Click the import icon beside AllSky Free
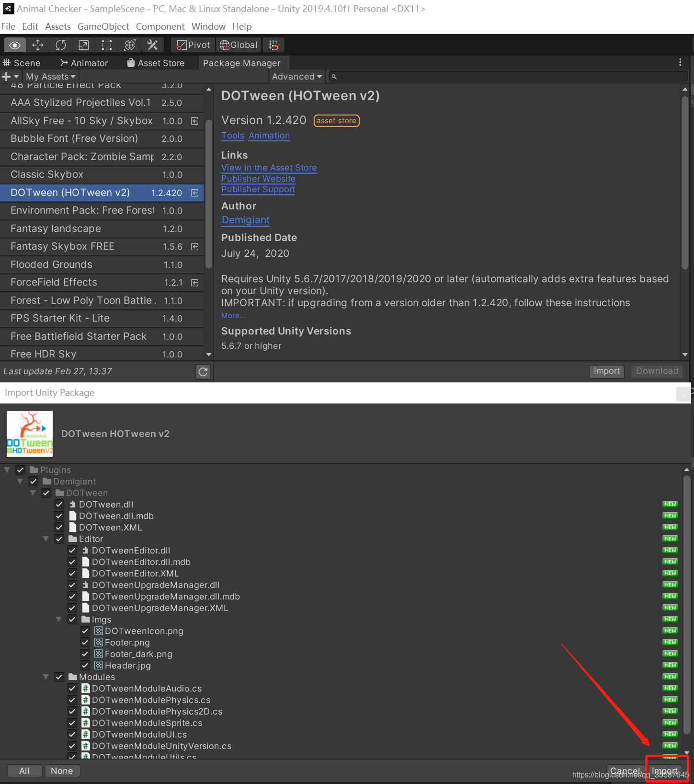The image size is (694, 784). pos(194,121)
